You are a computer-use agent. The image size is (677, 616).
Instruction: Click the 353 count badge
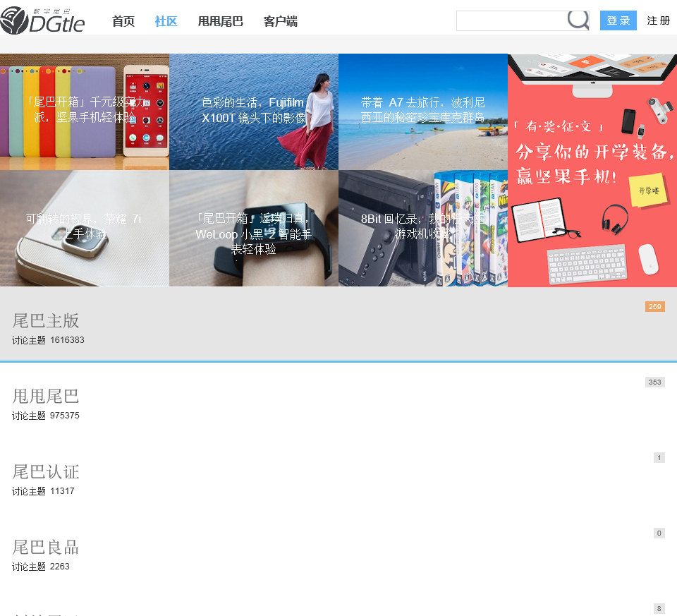(x=655, y=382)
